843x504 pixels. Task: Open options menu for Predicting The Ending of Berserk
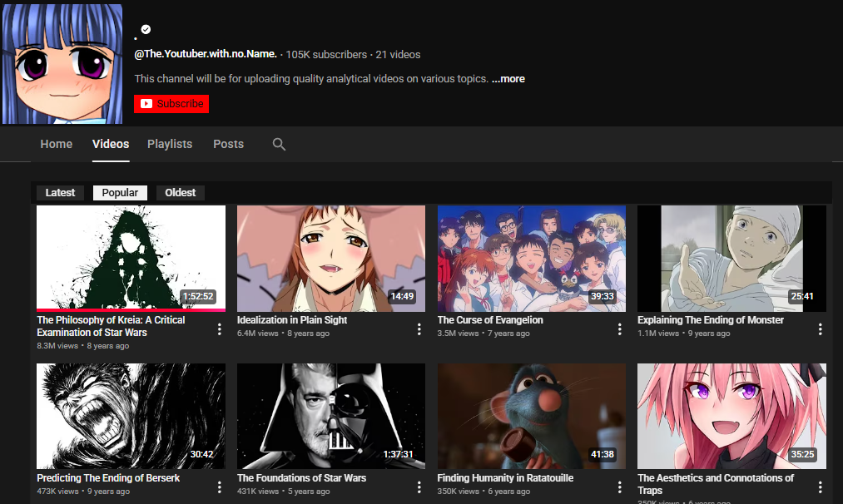(x=220, y=487)
